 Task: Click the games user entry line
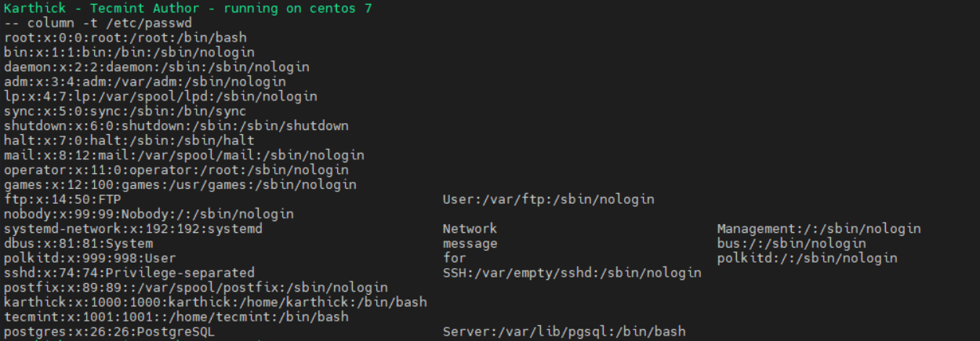tap(180, 184)
